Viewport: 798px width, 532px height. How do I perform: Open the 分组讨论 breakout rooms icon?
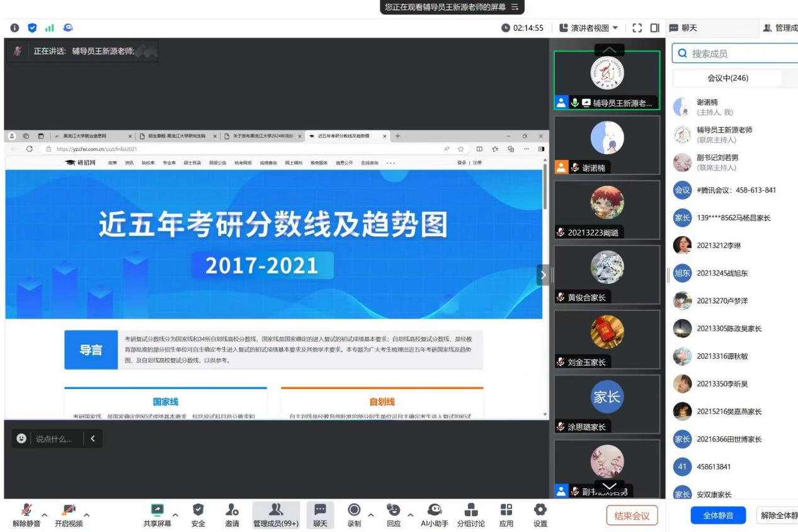(470, 510)
